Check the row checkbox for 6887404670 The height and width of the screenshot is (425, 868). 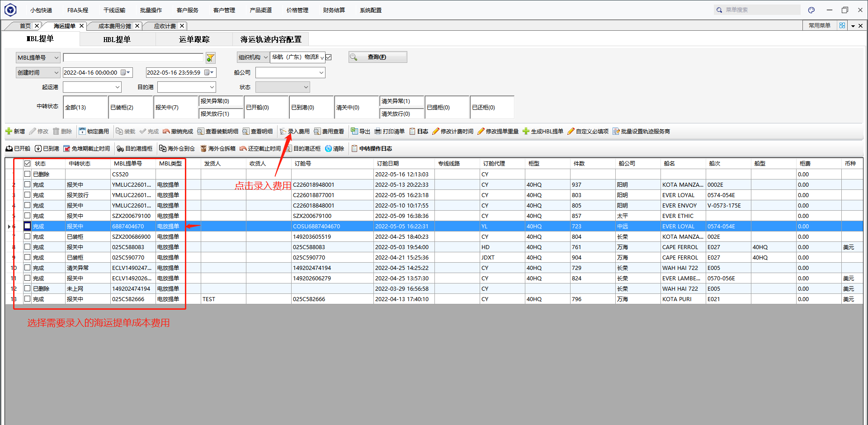[x=27, y=226]
